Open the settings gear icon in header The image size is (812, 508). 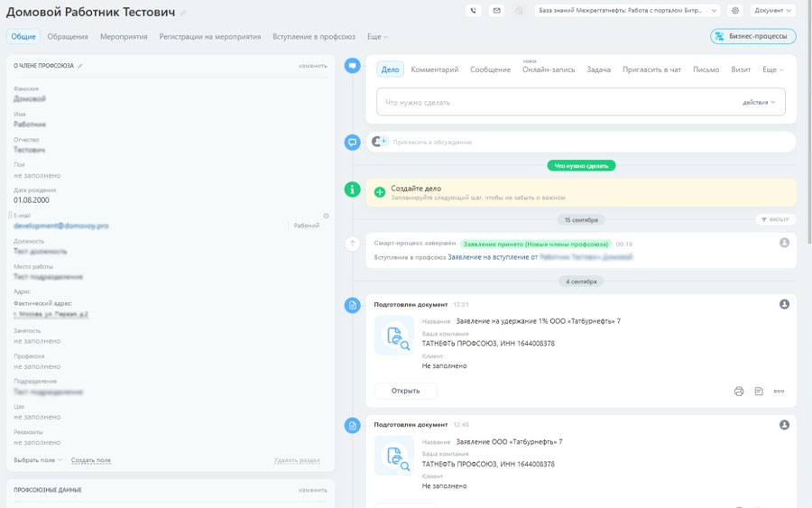pos(734,10)
